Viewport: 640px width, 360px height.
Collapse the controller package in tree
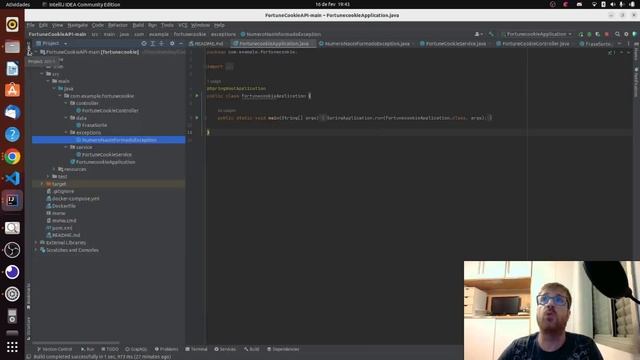(x=66, y=103)
